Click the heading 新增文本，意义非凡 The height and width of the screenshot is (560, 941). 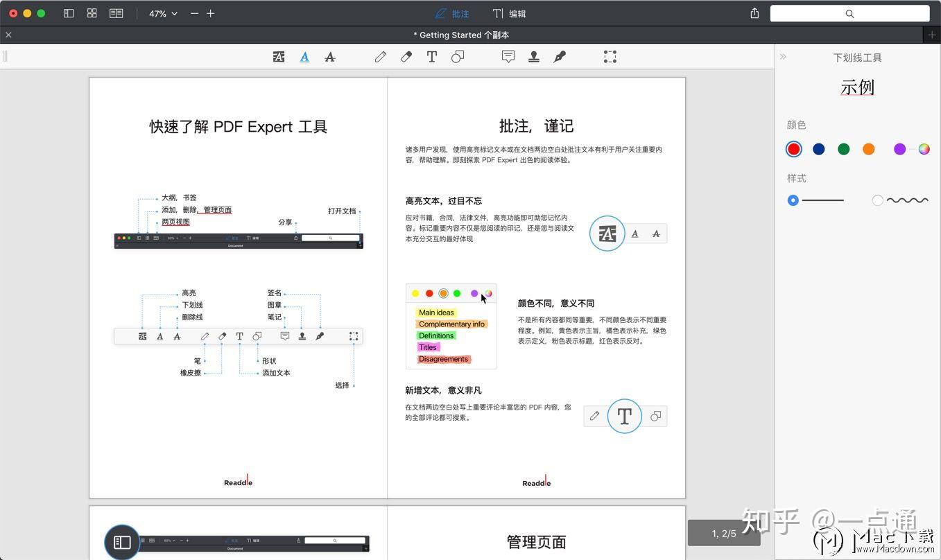point(444,390)
